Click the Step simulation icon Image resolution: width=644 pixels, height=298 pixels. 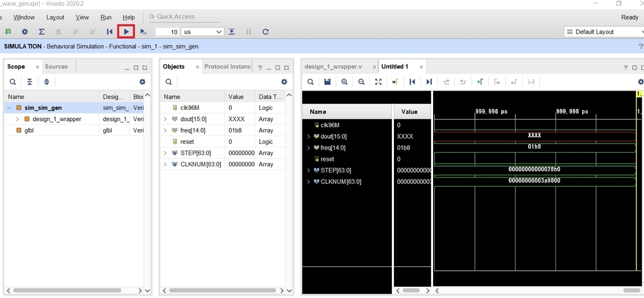pyautogui.click(x=231, y=32)
